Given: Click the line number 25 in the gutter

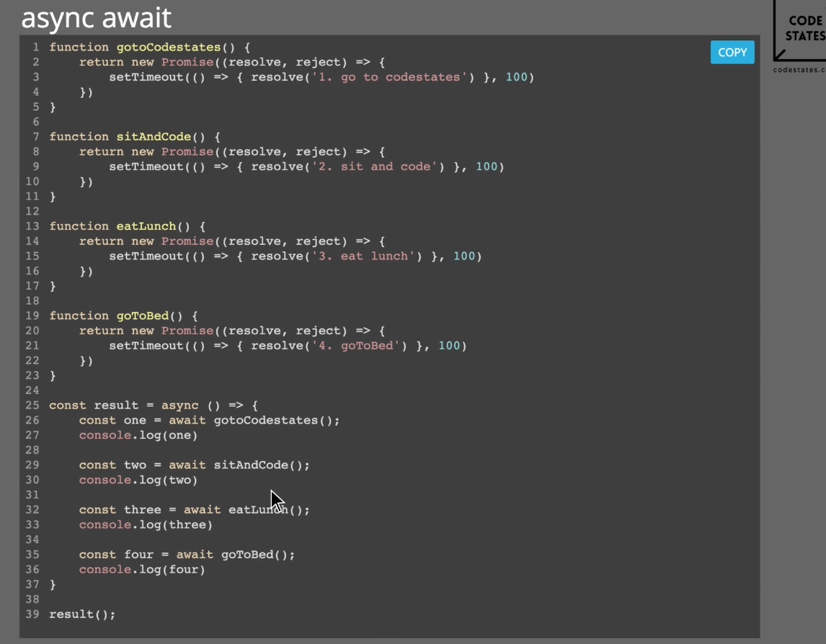Looking at the screenshot, I should (x=32, y=405).
